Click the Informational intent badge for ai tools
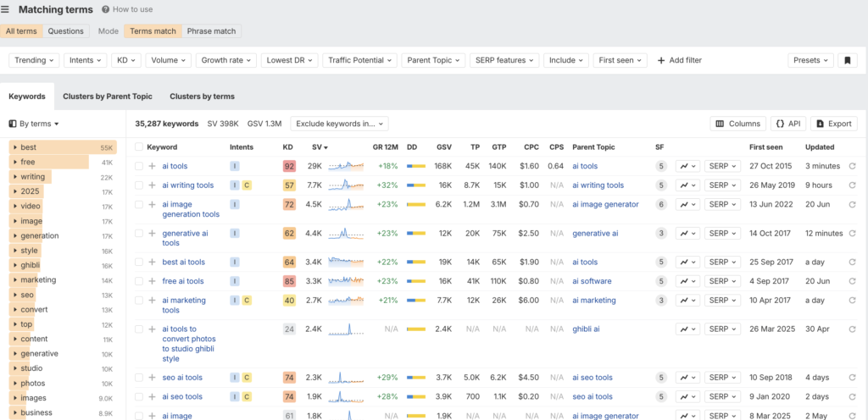The width and height of the screenshot is (868, 420). click(235, 166)
